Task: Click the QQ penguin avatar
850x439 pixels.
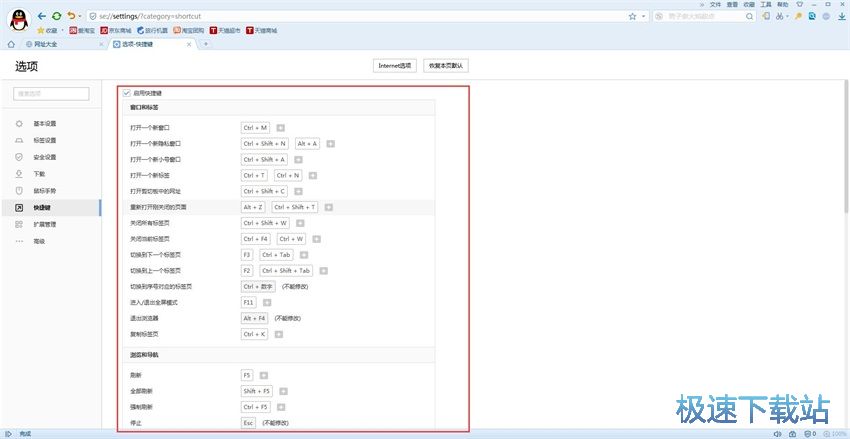Action: coord(19,21)
